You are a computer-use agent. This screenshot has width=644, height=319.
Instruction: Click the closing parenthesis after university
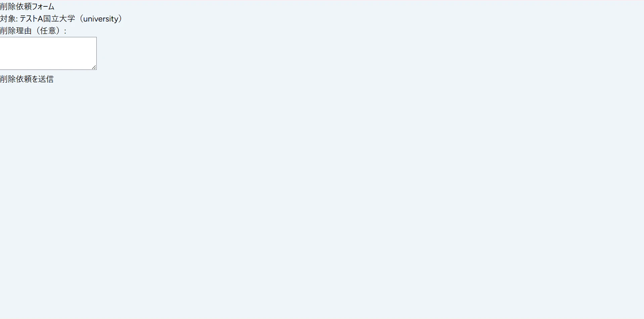click(x=121, y=19)
